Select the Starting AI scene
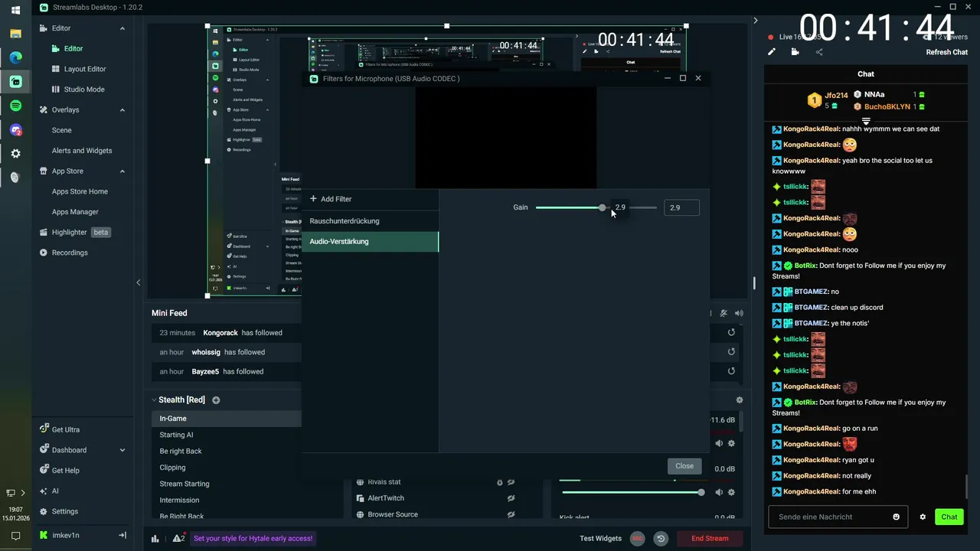 tap(176, 435)
